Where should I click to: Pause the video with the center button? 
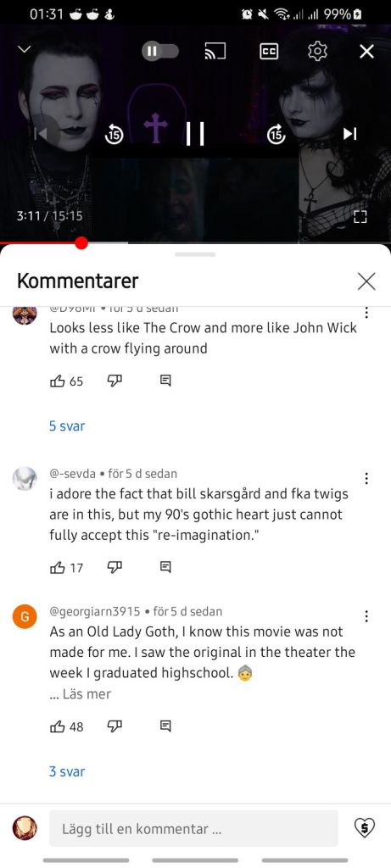[x=195, y=134]
